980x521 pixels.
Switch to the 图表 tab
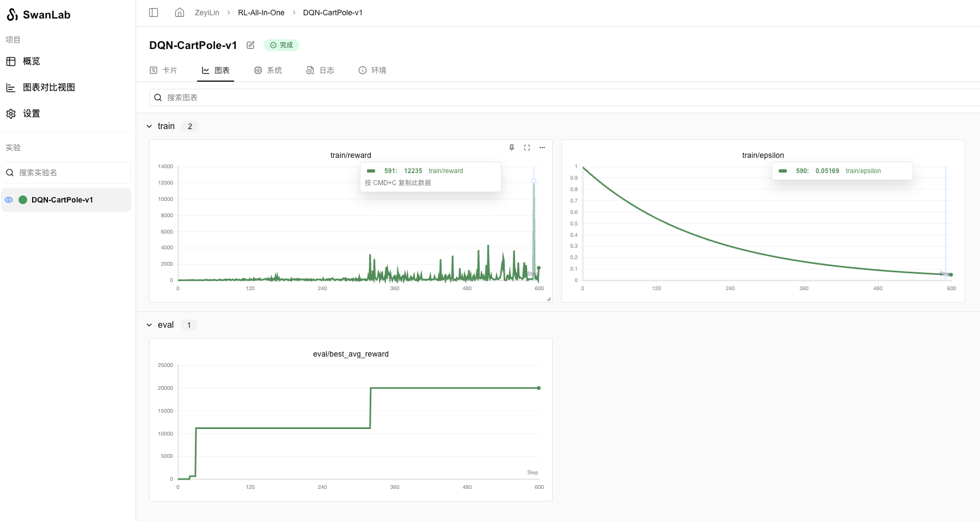coord(216,70)
